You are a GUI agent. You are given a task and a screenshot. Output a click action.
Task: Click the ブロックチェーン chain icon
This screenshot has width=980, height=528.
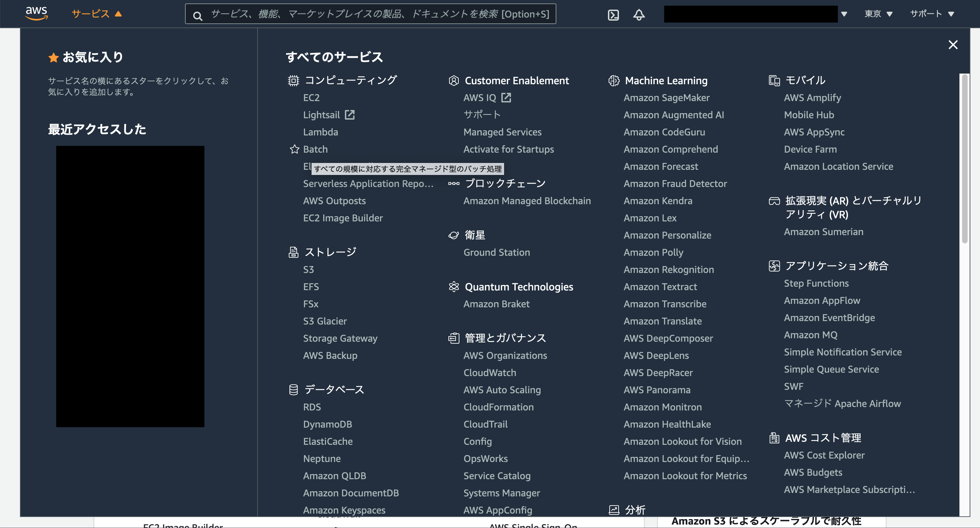pos(454,183)
